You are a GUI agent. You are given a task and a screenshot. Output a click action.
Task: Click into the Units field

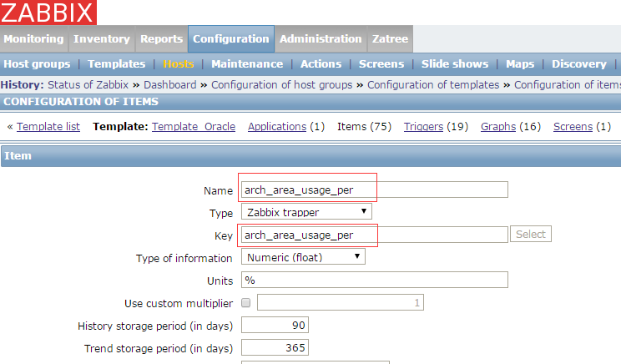point(374,280)
